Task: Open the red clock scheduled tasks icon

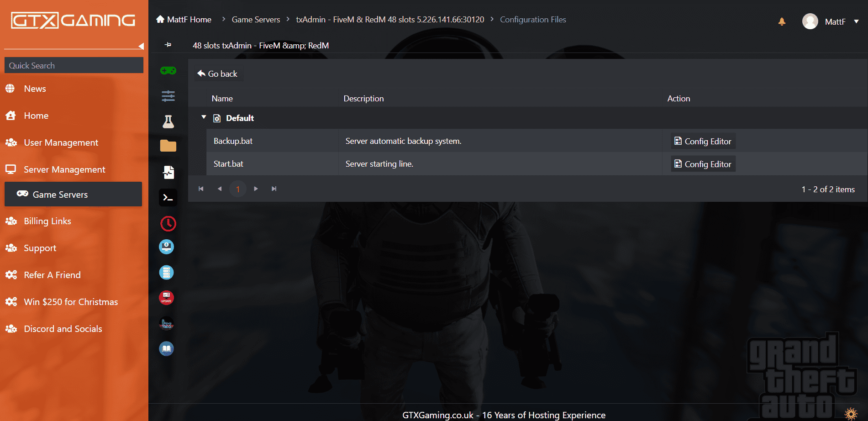Action: coord(168,223)
